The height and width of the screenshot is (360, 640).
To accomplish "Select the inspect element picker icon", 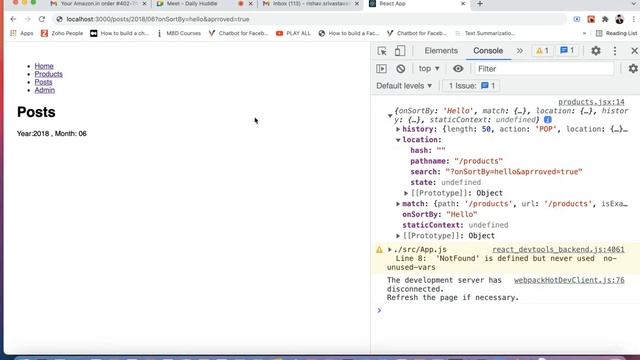I will click(x=382, y=51).
